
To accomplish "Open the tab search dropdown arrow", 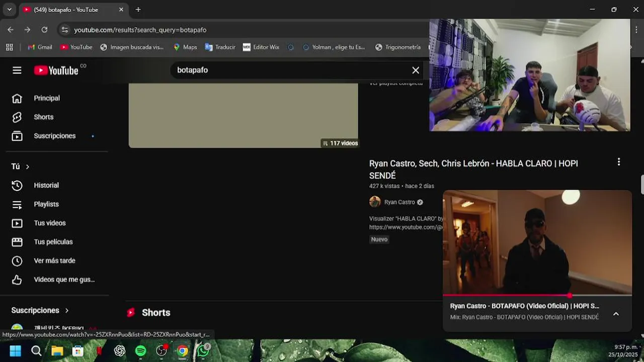I will pos(9,10).
